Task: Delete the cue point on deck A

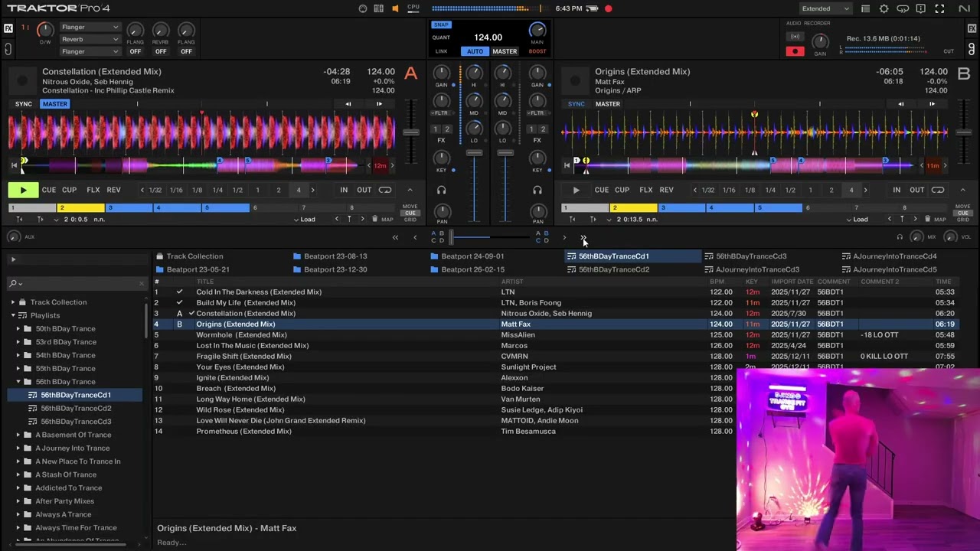Action: [374, 219]
